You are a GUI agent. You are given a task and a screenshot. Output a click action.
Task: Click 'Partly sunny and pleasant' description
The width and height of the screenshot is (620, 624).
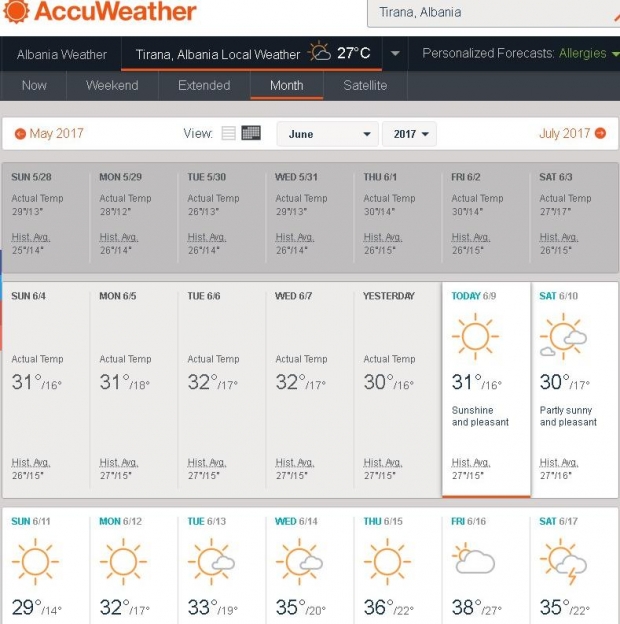point(568,416)
